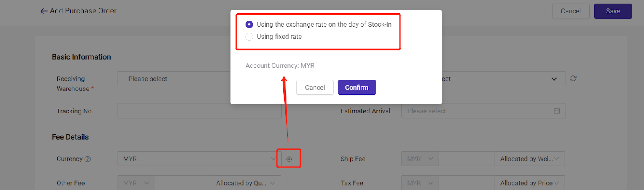Save the purchase order

coord(613,11)
